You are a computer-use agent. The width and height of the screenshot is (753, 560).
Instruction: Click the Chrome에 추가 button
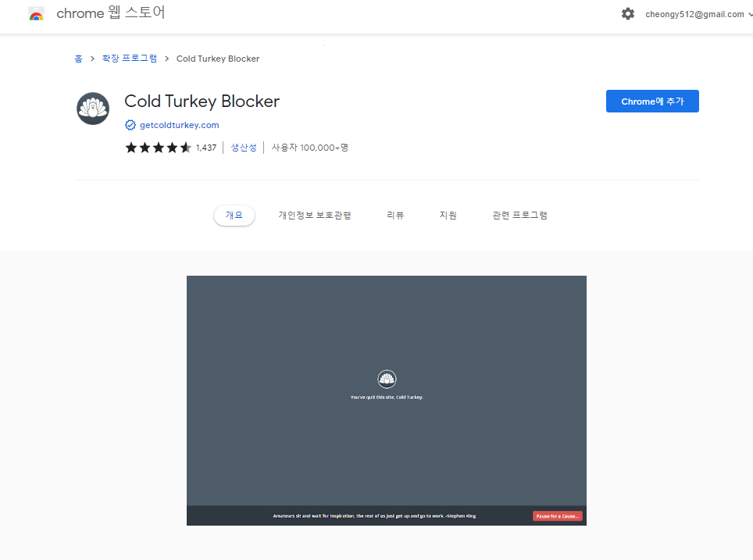[652, 102]
